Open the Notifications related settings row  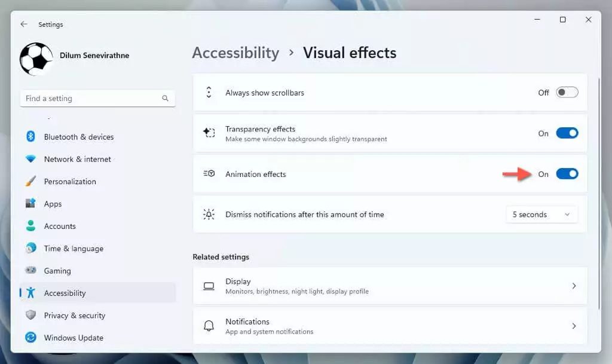coord(390,326)
